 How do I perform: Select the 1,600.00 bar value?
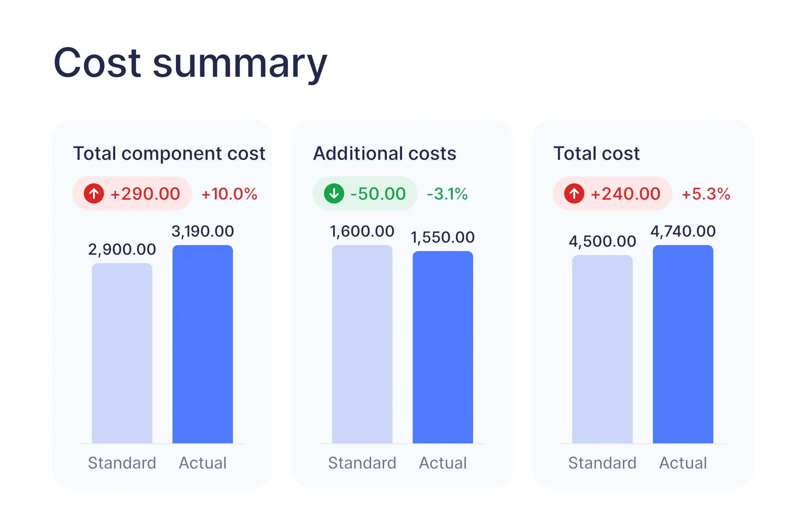click(362, 231)
